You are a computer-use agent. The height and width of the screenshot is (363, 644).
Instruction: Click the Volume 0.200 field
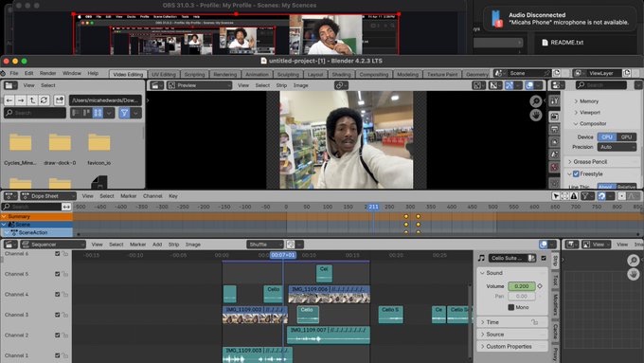(522, 286)
